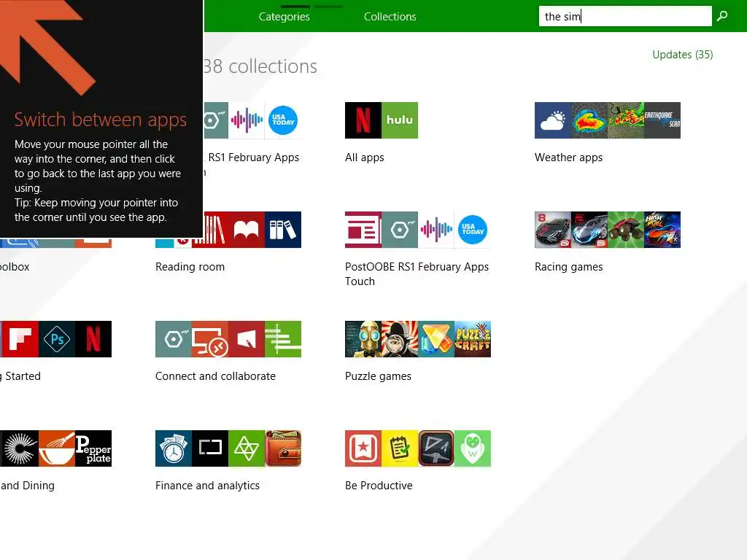
Task: Open green chart tile in Connect and collaborate
Action: pyautogui.click(x=283, y=339)
